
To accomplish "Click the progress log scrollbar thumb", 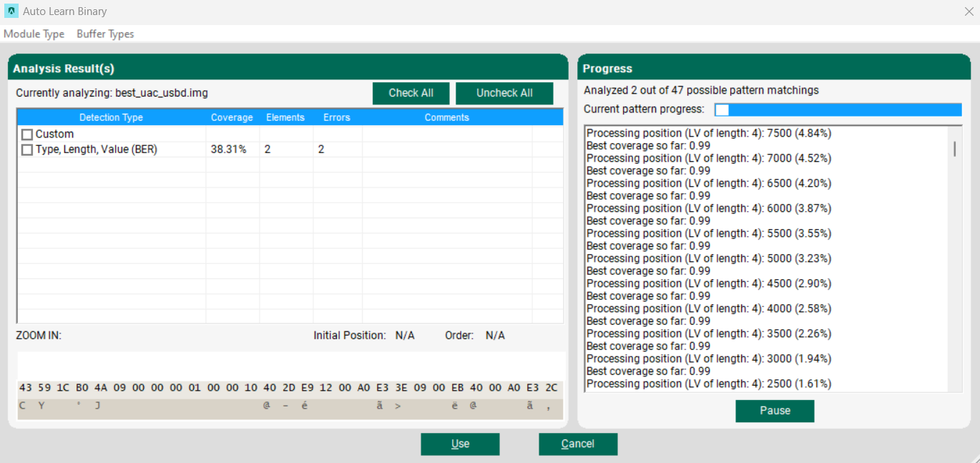I will pyautogui.click(x=954, y=149).
